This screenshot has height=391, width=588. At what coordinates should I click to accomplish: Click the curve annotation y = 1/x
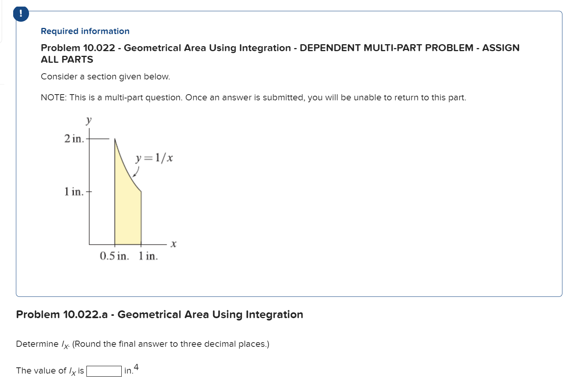point(153,158)
